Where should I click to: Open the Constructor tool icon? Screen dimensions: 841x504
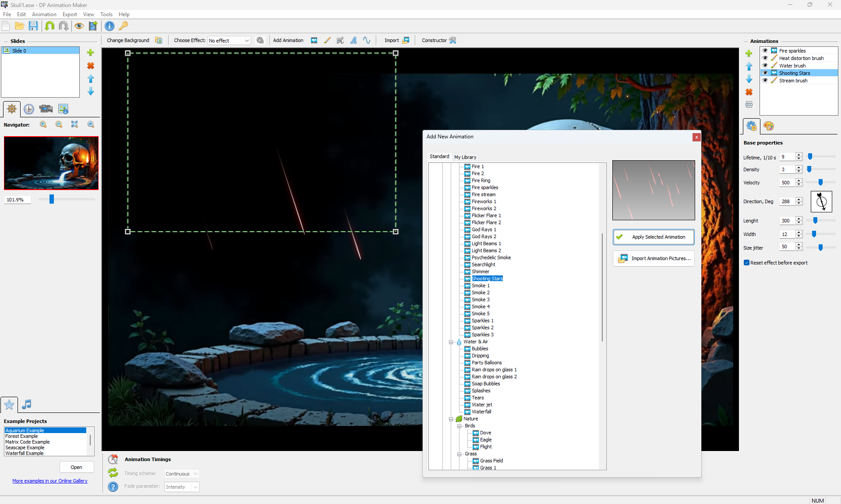click(x=453, y=40)
